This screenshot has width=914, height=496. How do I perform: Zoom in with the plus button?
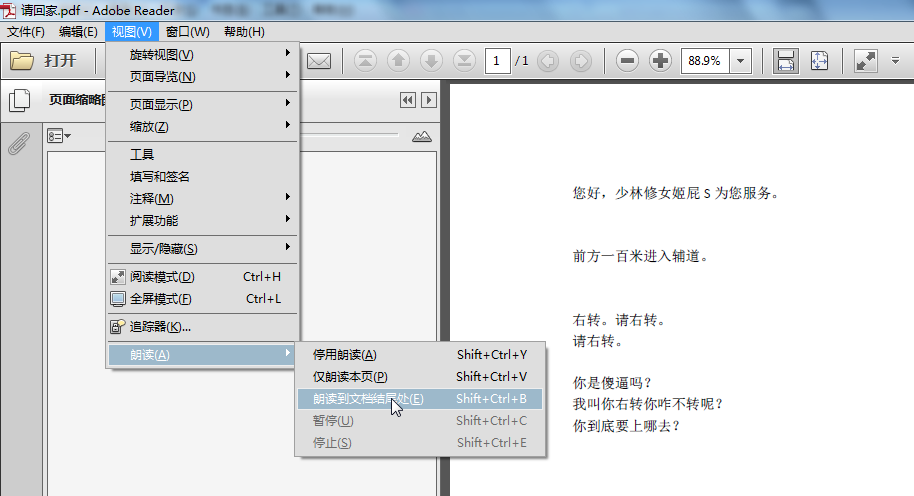(660, 61)
